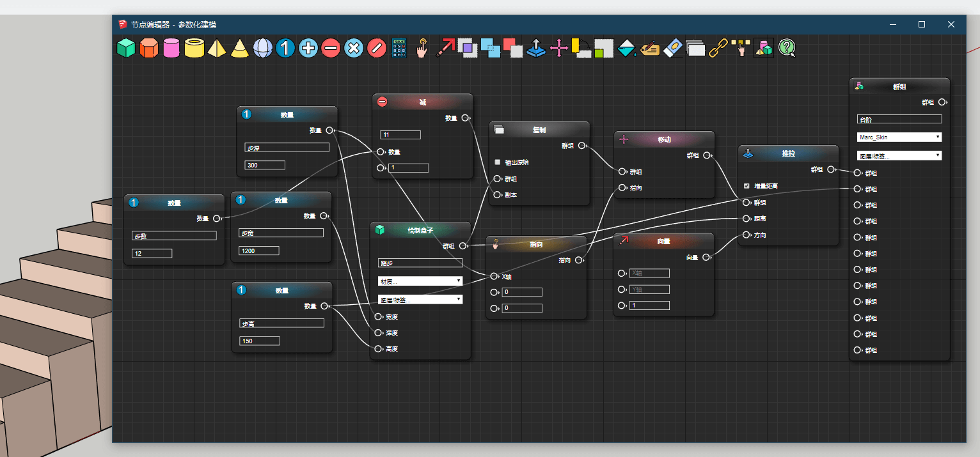Viewport: 980px width, 457px height.
Task: Click the 步高 value field showing 150
Action: tap(259, 341)
